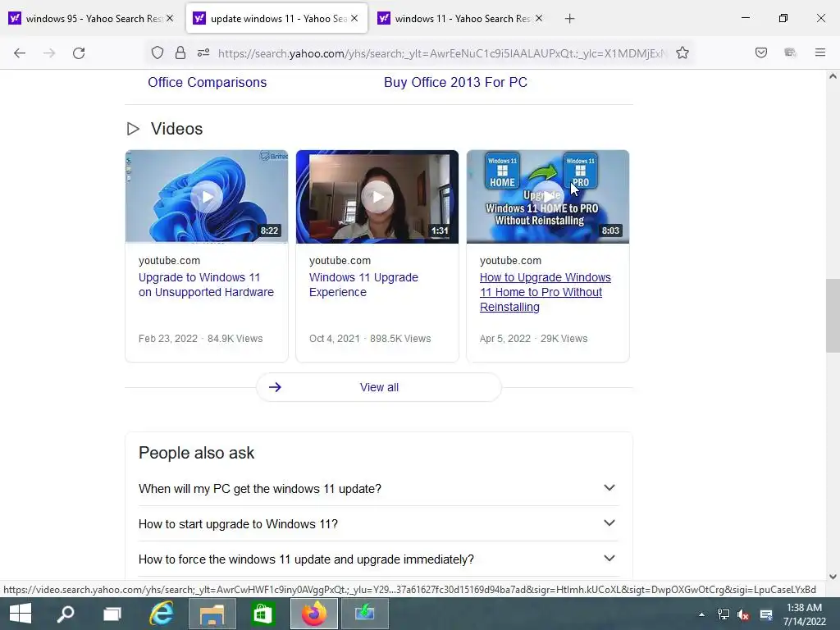
Task: Click the URL address field
Action: click(442, 53)
